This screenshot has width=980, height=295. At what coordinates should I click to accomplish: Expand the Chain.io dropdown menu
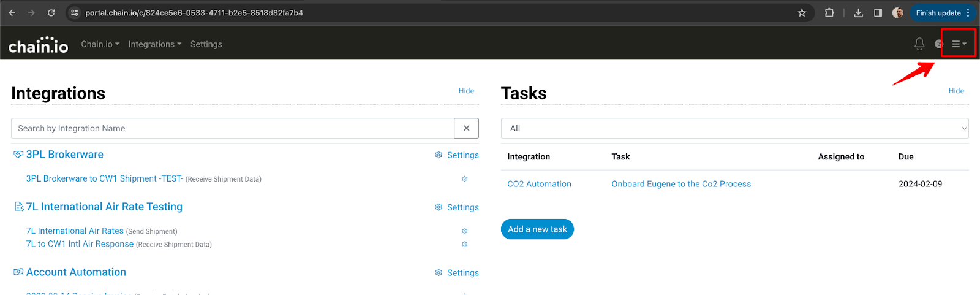[x=100, y=44]
